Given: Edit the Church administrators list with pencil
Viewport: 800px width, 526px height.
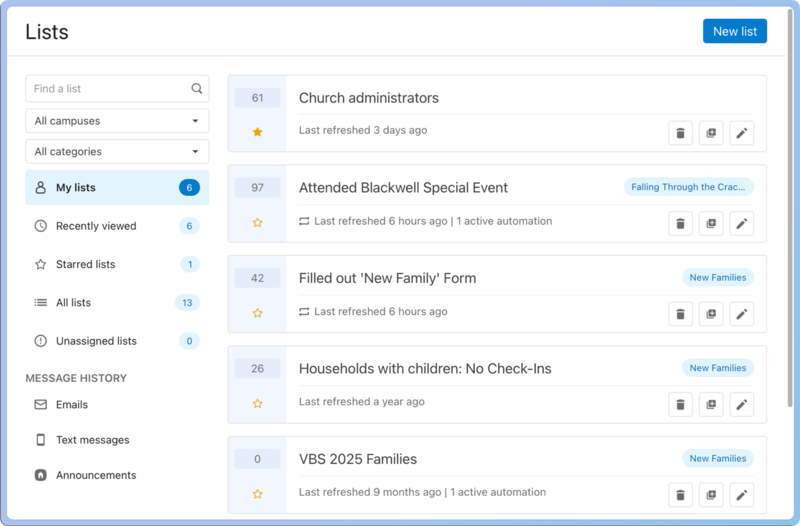Looking at the screenshot, I should tap(741, 133).
